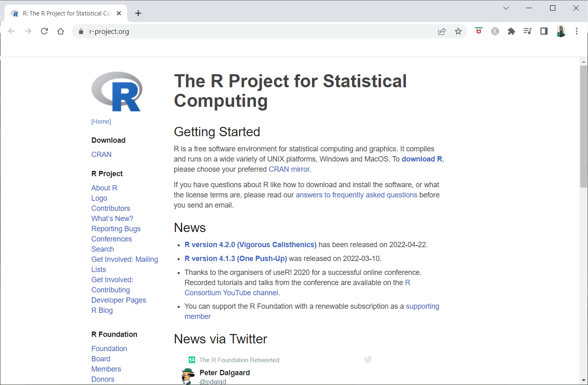Maximize the browser window

(552, 8)
